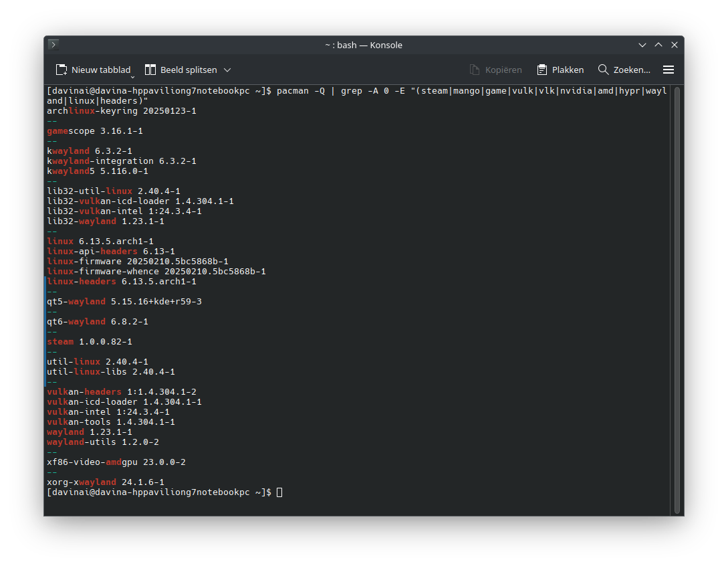Click the 'steam 1.0.0.82-1' line
This screenshot has height=568, width=728.
[90, 342]
